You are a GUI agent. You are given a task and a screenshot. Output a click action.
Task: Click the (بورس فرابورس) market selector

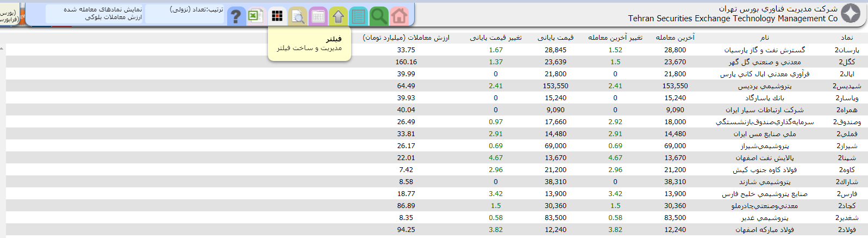click(x=9, y=15)
